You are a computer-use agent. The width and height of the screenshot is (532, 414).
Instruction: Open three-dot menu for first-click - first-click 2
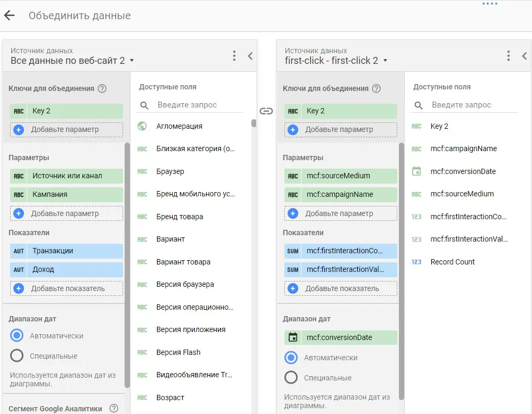click(508, 55)
